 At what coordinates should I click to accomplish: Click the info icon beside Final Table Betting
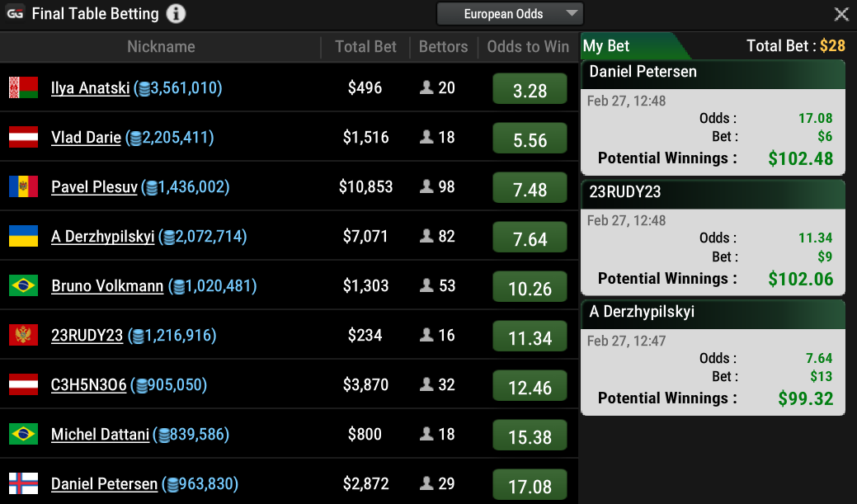(x=176, y=14)
